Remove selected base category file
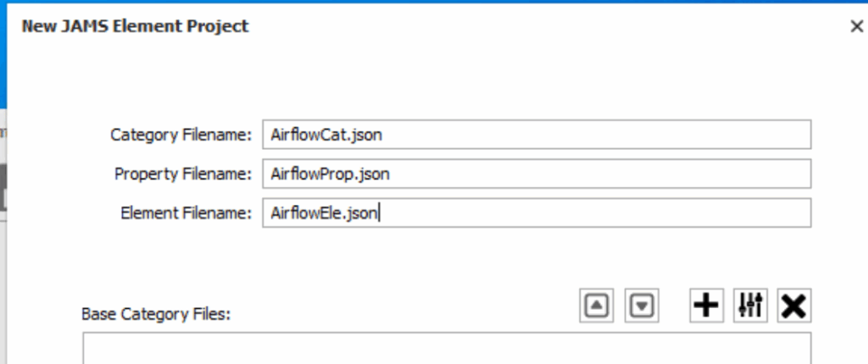 [793, 306]
